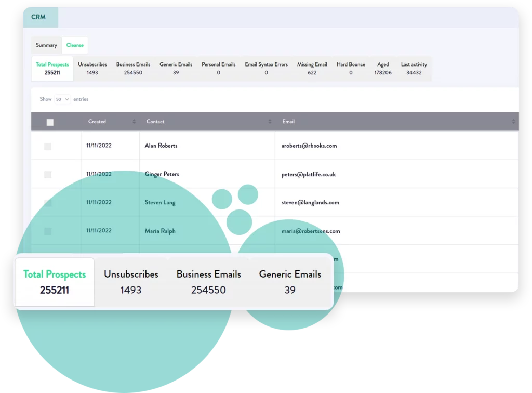Show the Personal Emails filter

219,69
